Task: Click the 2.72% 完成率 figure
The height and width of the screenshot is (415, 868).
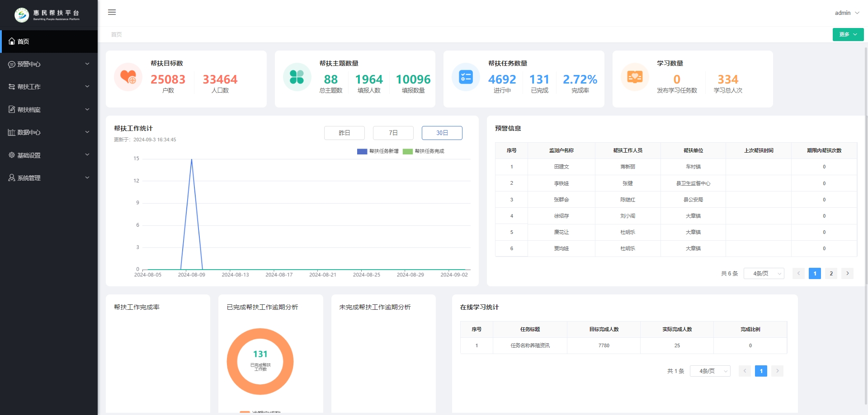Action: coord(580,79)
